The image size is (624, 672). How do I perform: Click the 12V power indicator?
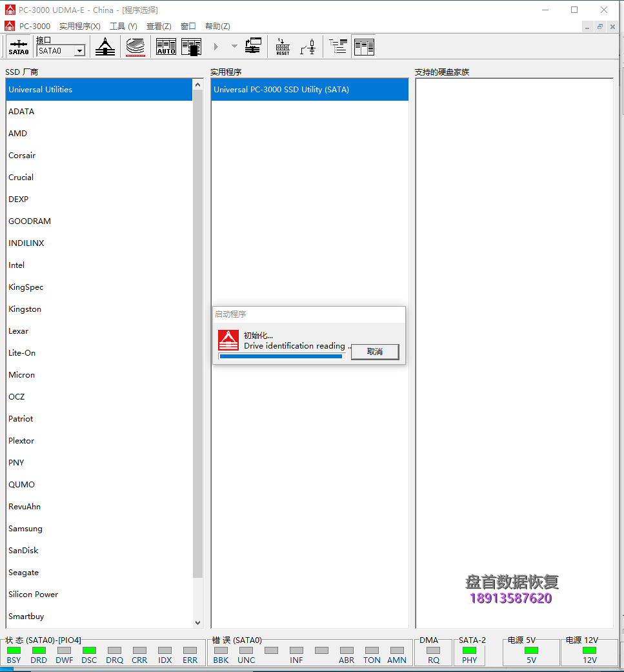[x=589, y=651]
